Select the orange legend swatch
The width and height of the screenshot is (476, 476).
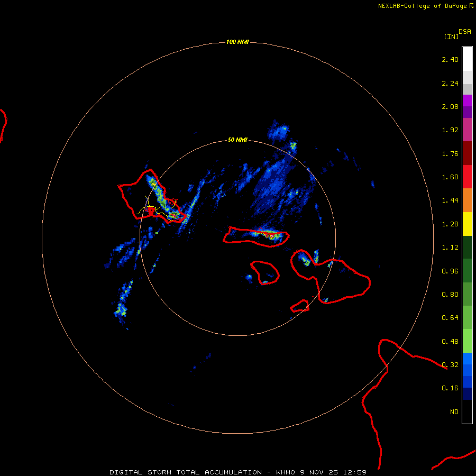(x=467, y=200)
